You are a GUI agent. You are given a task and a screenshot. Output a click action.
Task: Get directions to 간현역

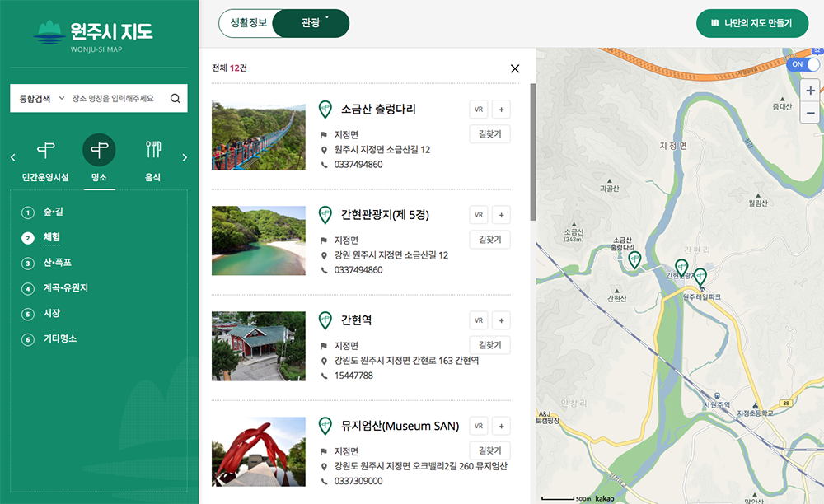click(x=489, y=345)
